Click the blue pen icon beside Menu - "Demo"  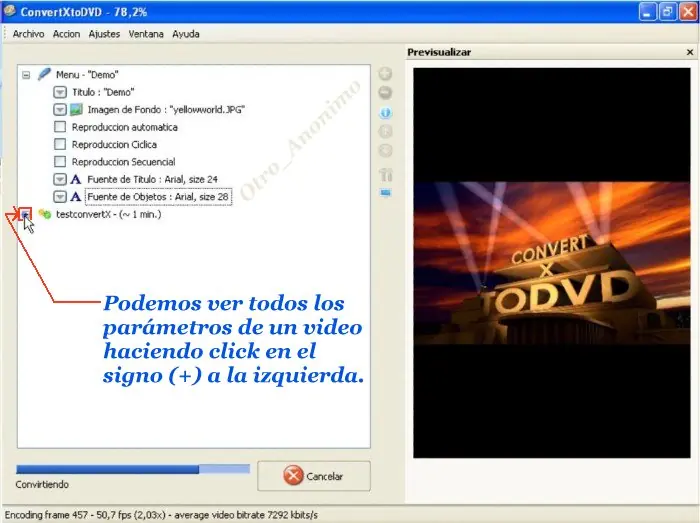[x=44, y=74]
